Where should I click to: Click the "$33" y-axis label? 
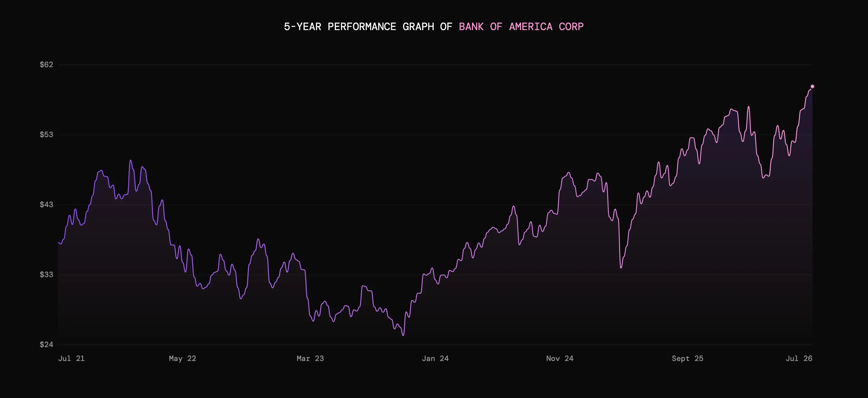(47, 275)
